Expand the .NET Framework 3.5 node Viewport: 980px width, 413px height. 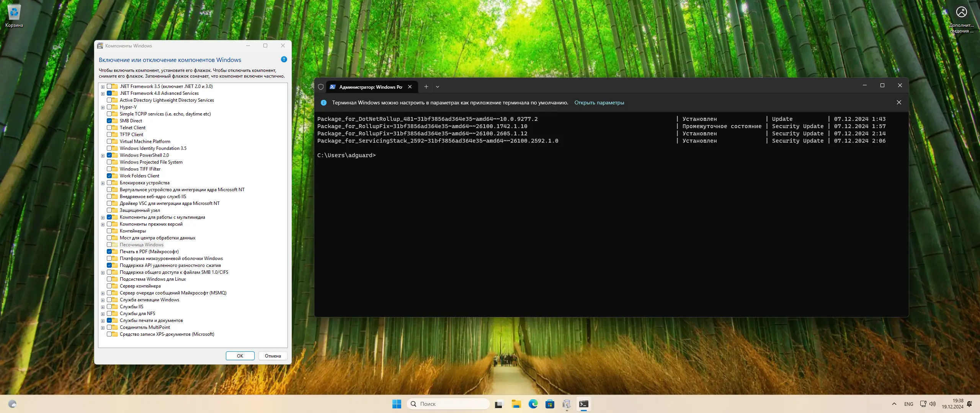103,87
